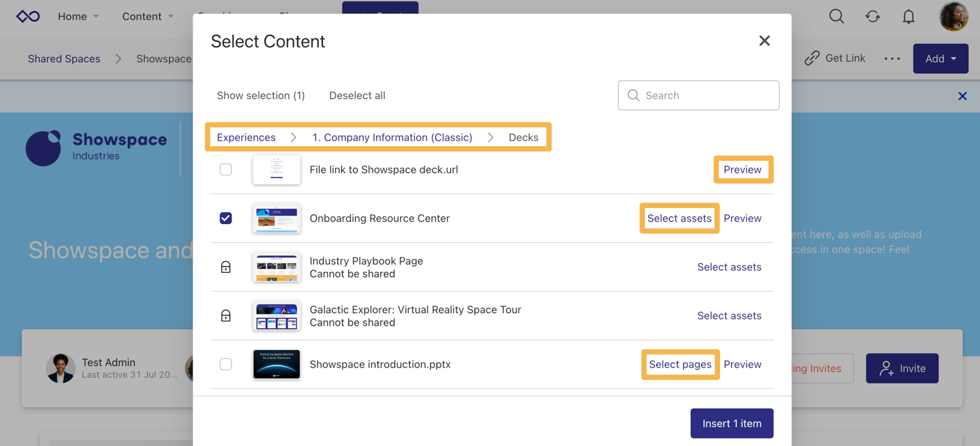Click the sync refresh icon

(872, 17)
